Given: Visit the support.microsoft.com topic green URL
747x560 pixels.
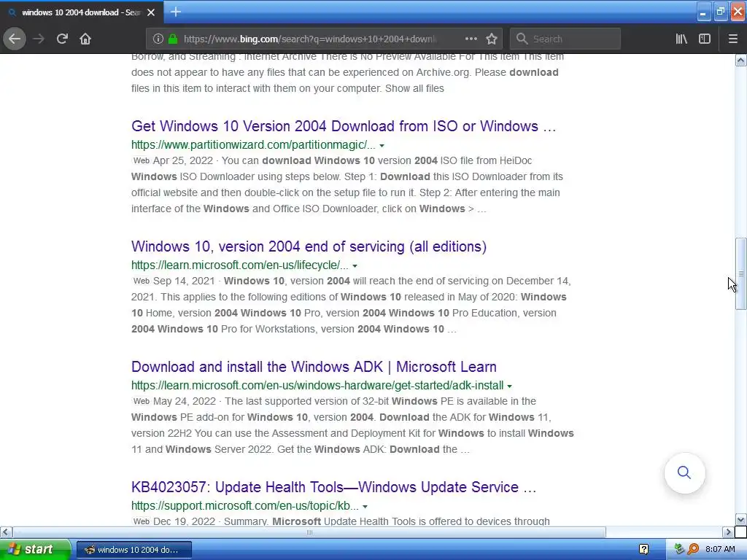Looking at the screenshot, I should click(x=245, y=506).
